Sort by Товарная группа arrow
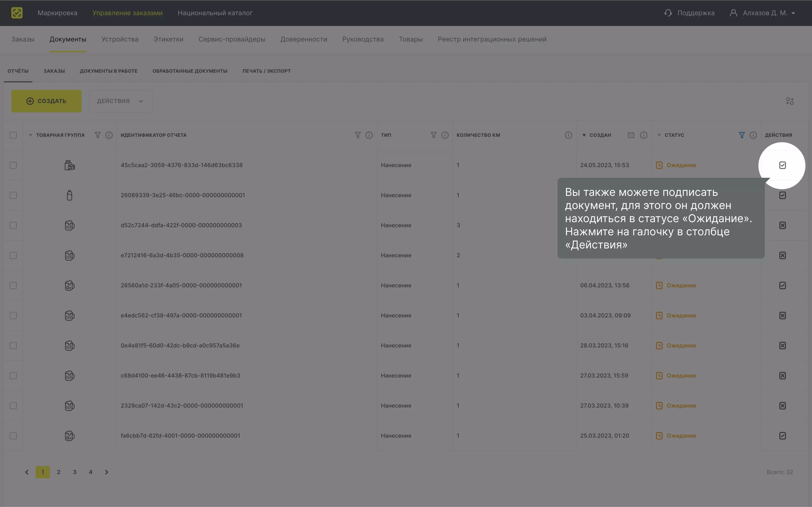Viewport: 812px width, 507px height. coord(31,135)
